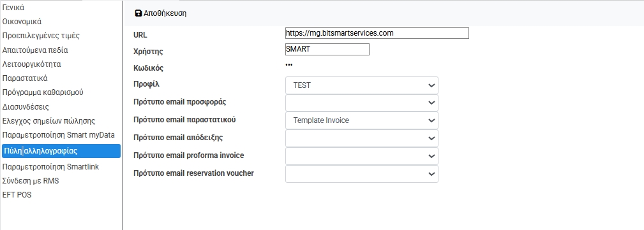Viewport: 644px width, 230px height.
Task: Click the Κωδικός password dots
Action: pos(288,65)
